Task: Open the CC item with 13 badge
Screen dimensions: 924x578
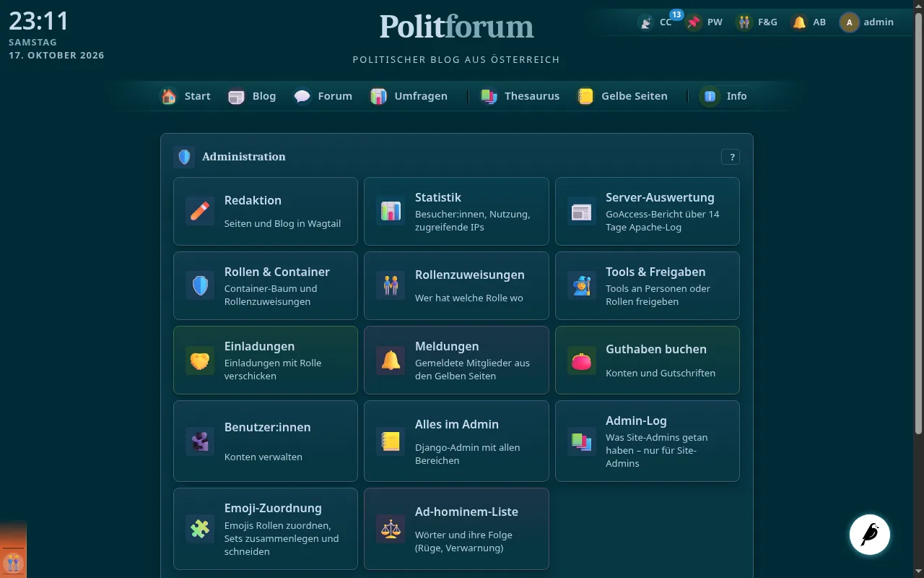Action: (655, 22)
